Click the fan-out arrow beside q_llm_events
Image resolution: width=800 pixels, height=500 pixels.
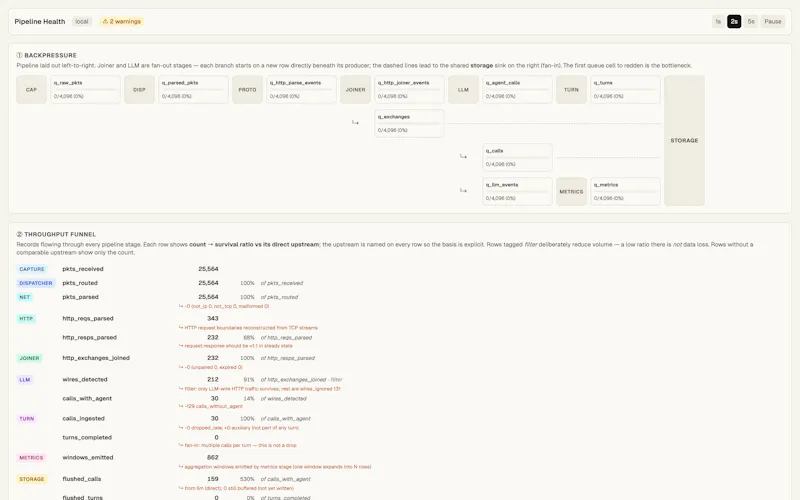click(463, 190)
